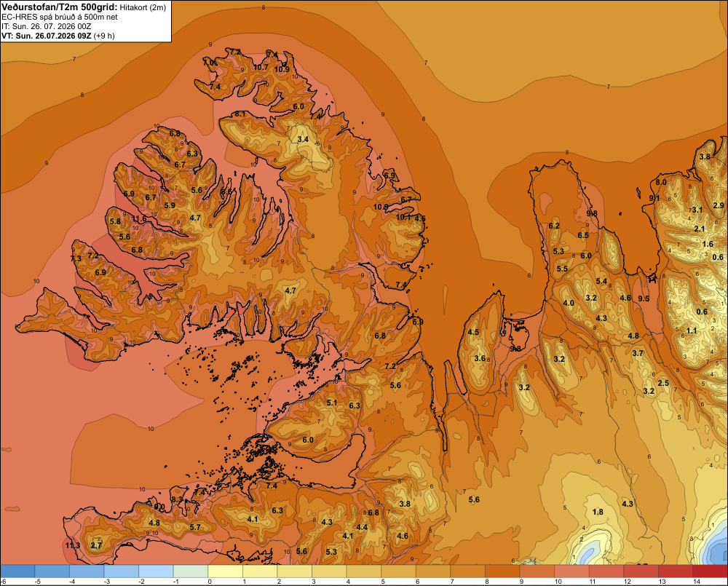Screen dimensions: 728x586
Task: Click the '10.7' temperature value on the map
Action: 261,67
